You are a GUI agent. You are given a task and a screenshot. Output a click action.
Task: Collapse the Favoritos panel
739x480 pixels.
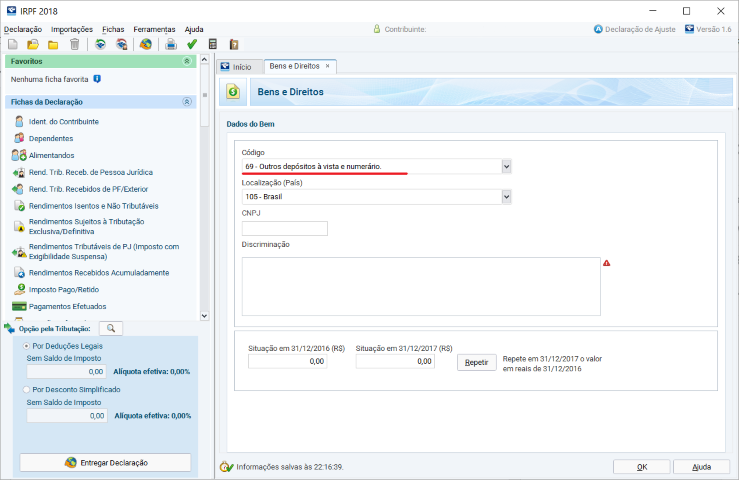(187, 62)
